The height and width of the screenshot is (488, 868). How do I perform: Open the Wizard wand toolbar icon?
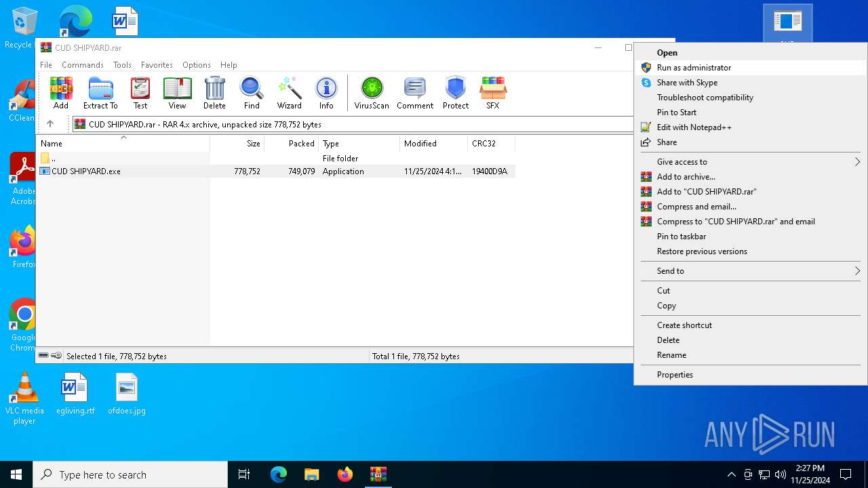[289, 93]
